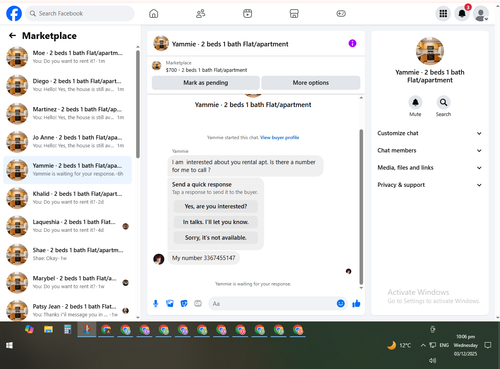Open Moe conversation
The width and height of the screenshot is (500, 369).
(68, 57)
